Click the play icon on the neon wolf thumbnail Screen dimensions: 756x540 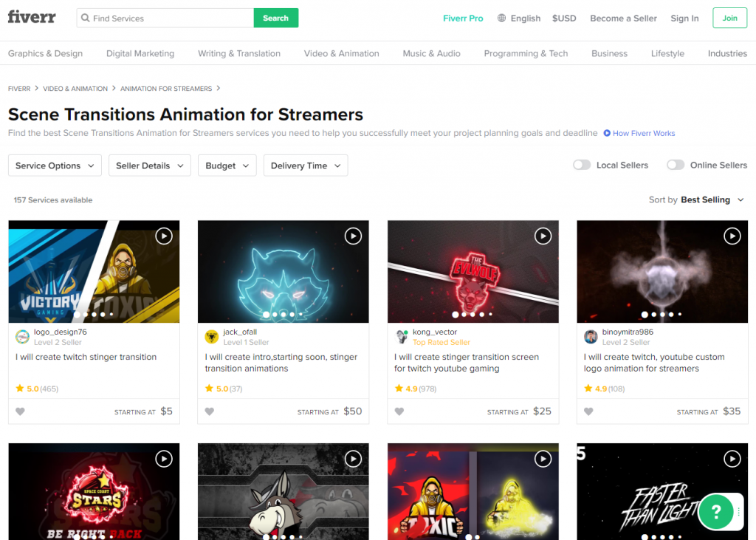click(x=353, y=236)
